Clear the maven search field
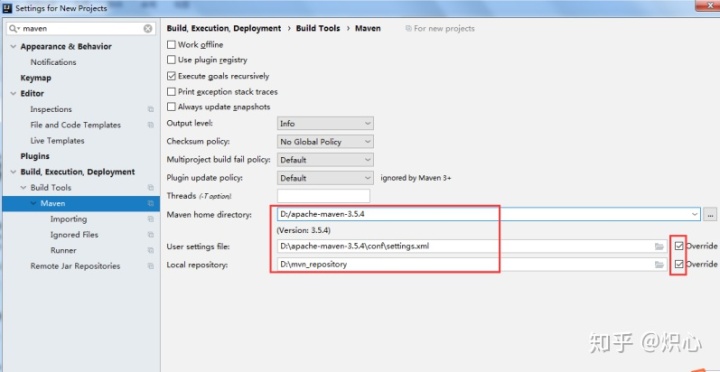This screenshot has width=720, height=372. point(147,28)
